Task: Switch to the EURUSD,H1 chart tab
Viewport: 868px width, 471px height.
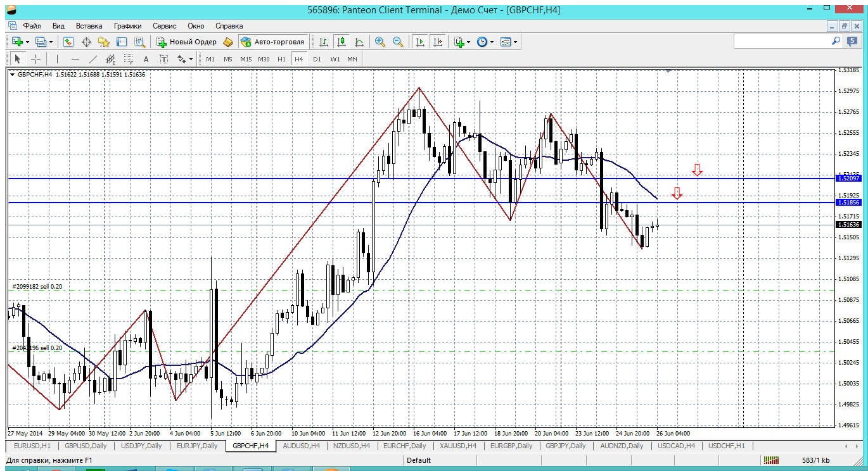Action: (x=32, y=446)
